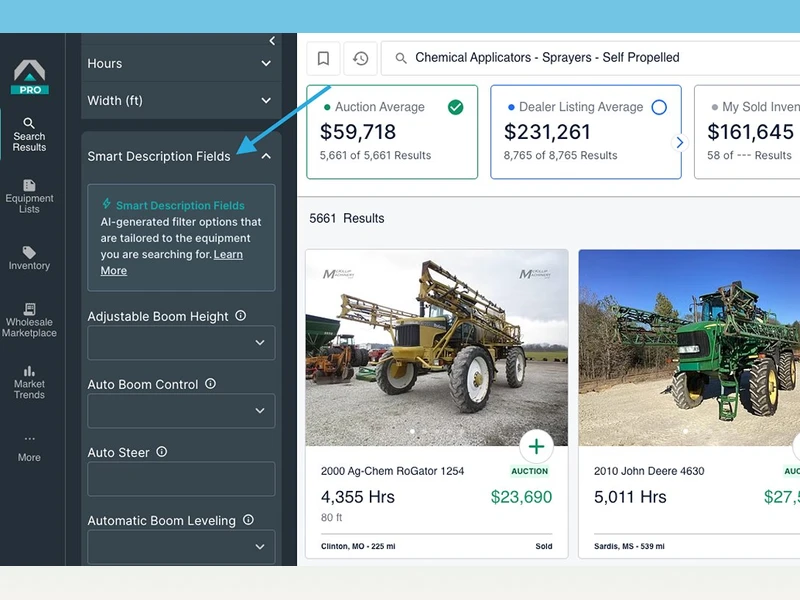Click the AUCTION badge on RoGator
This screenshot has height=600, width=800.
530,471
